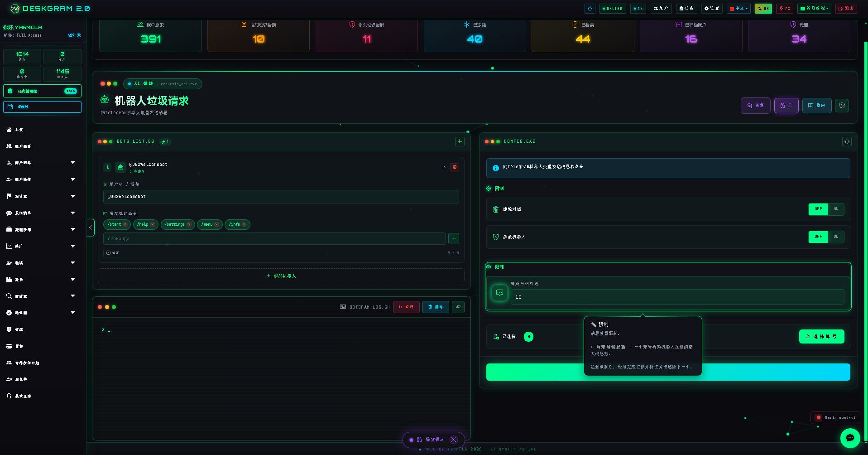Viewport: 868px width, 455px height.
Task: Click the FX lightning button in top bar
Action: pyautogui.click(x=785, y=9)
